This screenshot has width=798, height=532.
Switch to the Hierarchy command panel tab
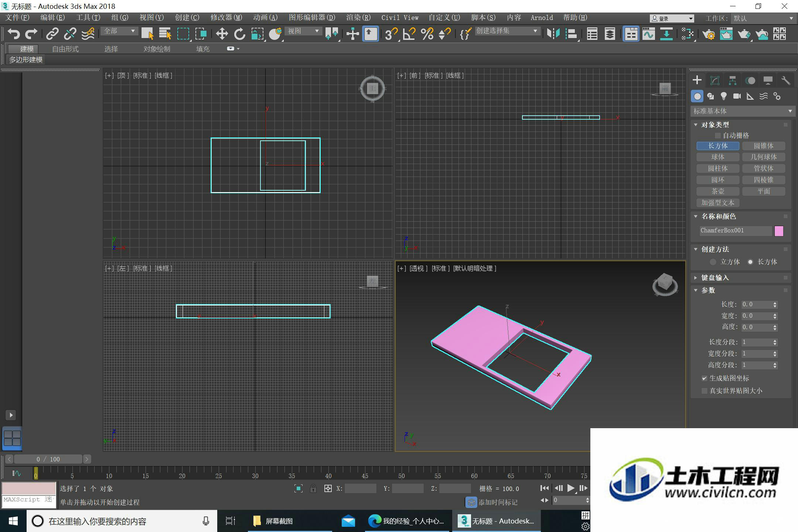tap(733, 81)
